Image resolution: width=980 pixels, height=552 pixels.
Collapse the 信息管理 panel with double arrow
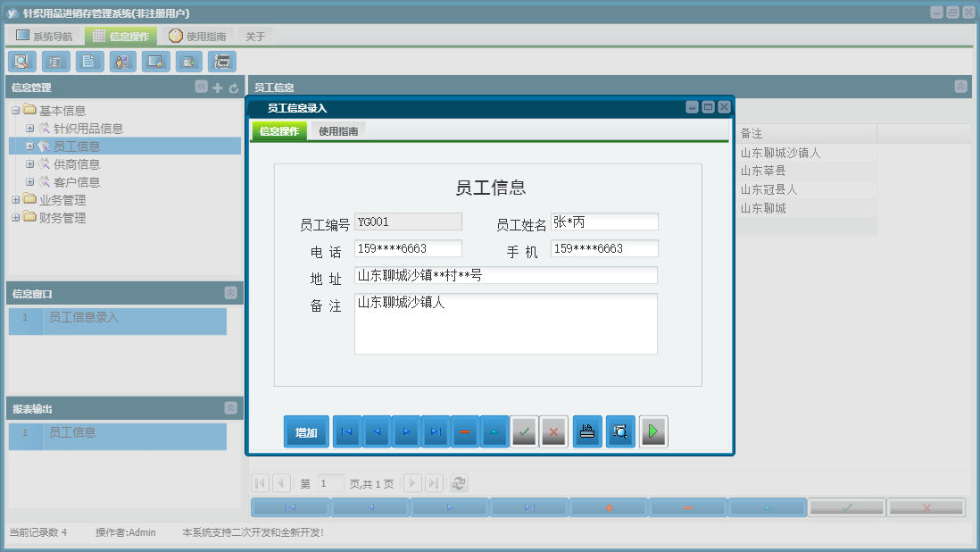click(201, 87)
